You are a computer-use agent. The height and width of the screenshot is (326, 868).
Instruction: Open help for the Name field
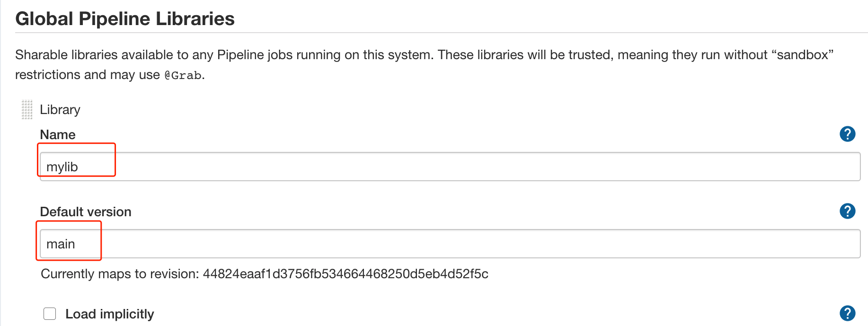click(x=847, y=134)
